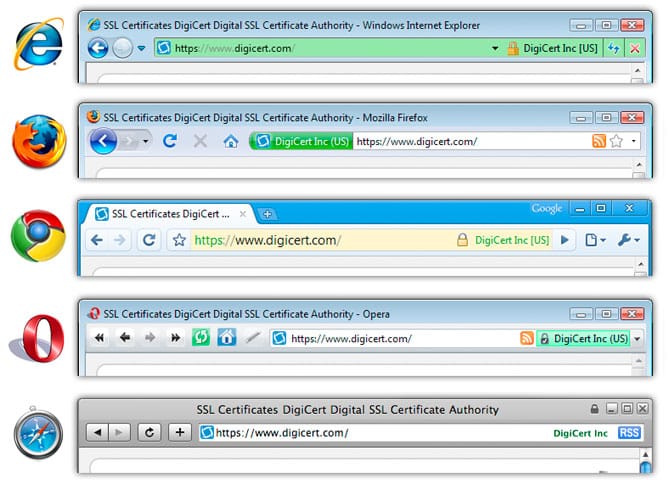Open the Chrome page menu dropdown
Image resolution: width=672 pixels, height=489 pixels.
pos(595,240)
